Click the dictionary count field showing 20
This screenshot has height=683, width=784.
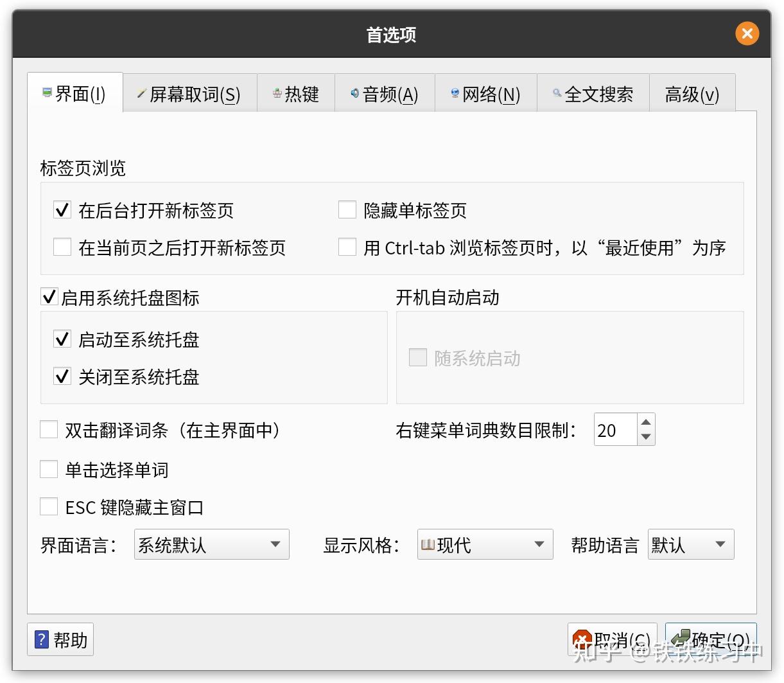tap(616, 430)
